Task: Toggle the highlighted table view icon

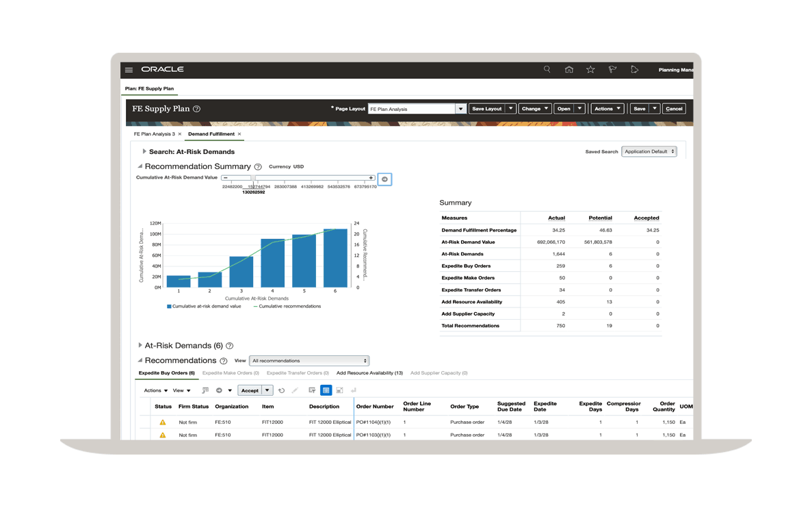Action: (x=326, y=390)
